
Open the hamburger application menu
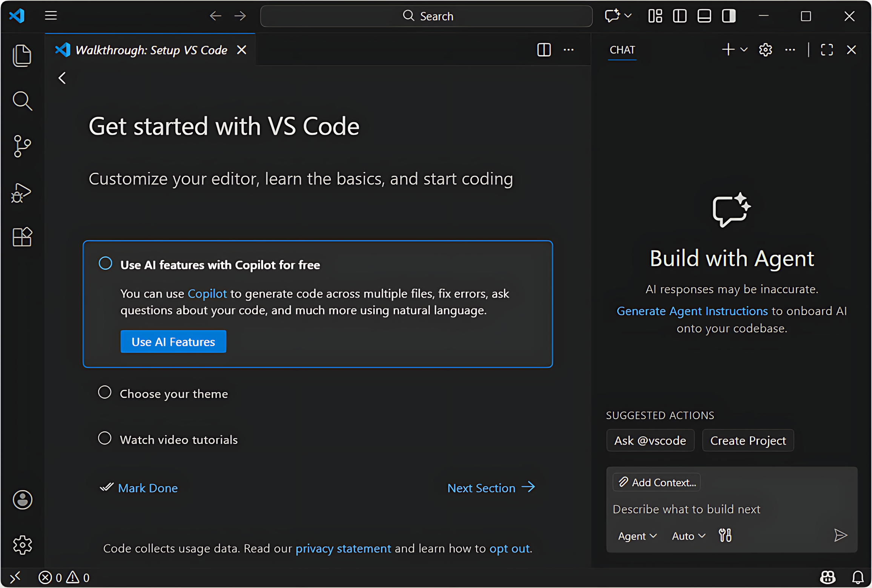(x=51, y=16)
